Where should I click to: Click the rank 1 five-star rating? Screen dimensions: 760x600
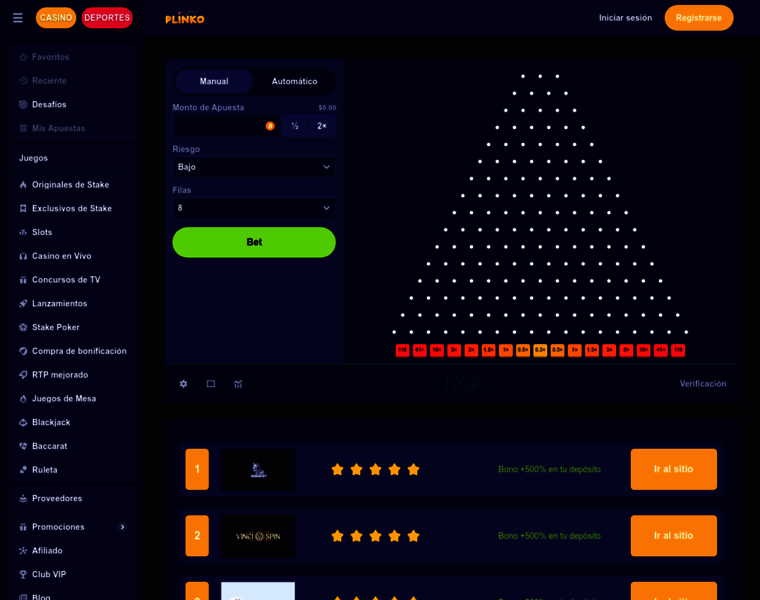pos(375,469)
